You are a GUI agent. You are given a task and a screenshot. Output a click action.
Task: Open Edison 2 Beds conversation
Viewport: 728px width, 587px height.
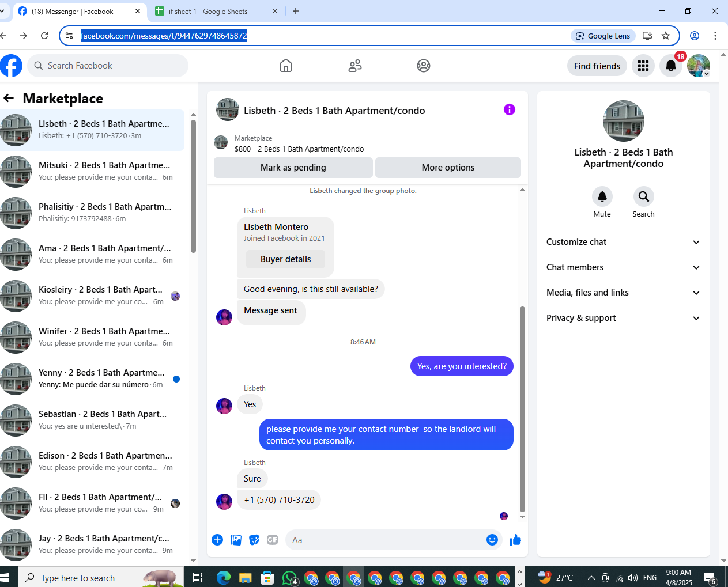tap(92, 461)
